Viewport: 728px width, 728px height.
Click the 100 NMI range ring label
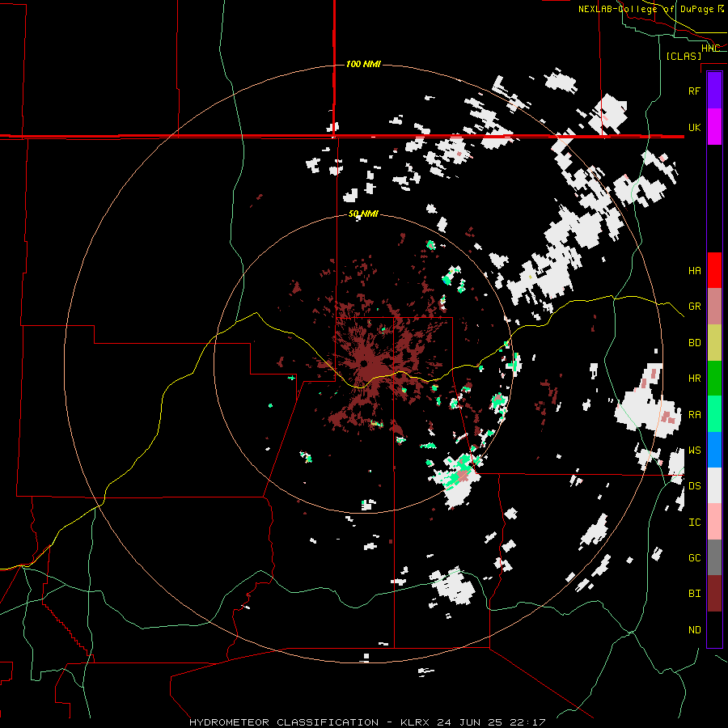363,64
